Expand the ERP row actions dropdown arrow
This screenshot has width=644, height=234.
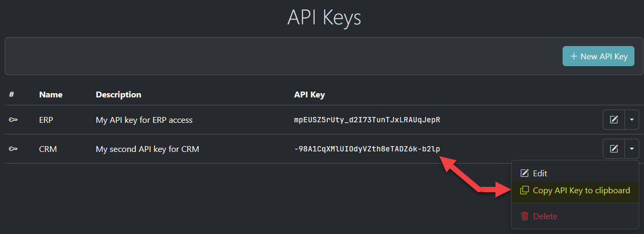[x=632, y=120]
